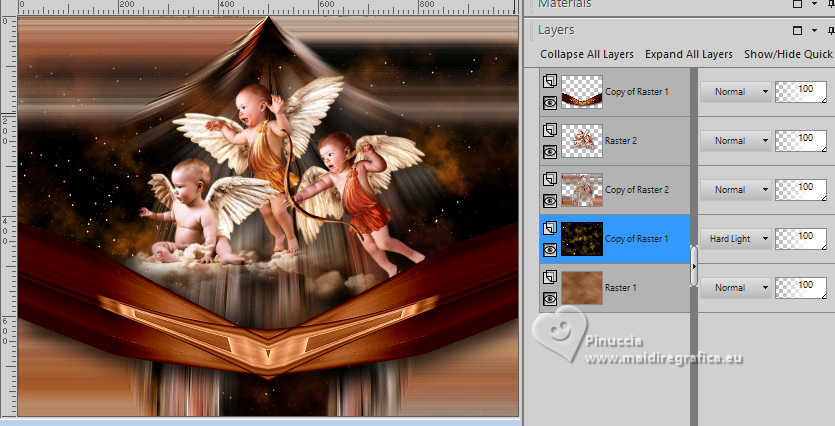835x426 pixels.
Task: Hide the highlighted Hard Light layer
Action: (550, 250)
